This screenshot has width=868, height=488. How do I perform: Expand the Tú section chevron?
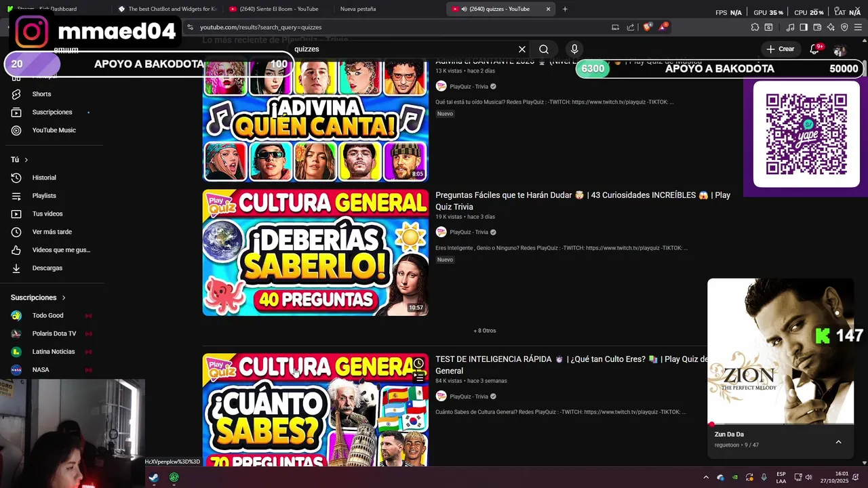(26, 160)
